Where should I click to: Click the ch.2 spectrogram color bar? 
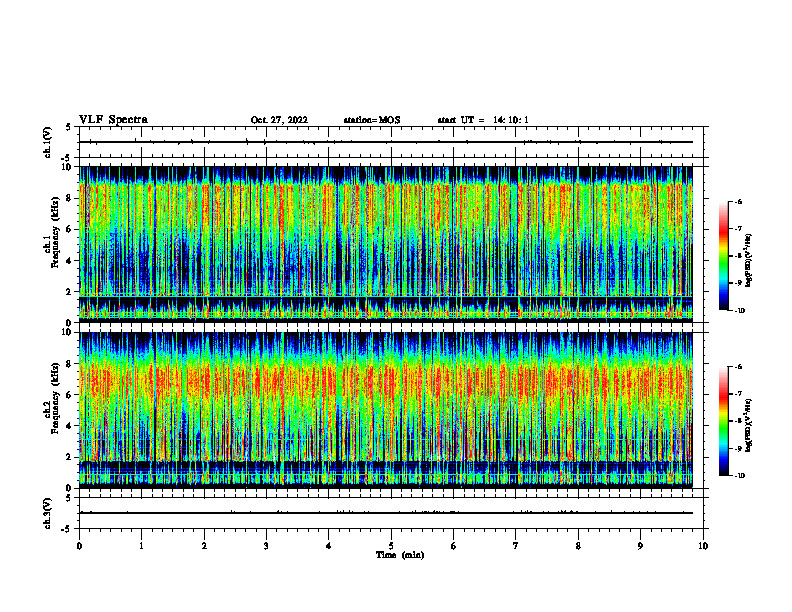[724, 421]
